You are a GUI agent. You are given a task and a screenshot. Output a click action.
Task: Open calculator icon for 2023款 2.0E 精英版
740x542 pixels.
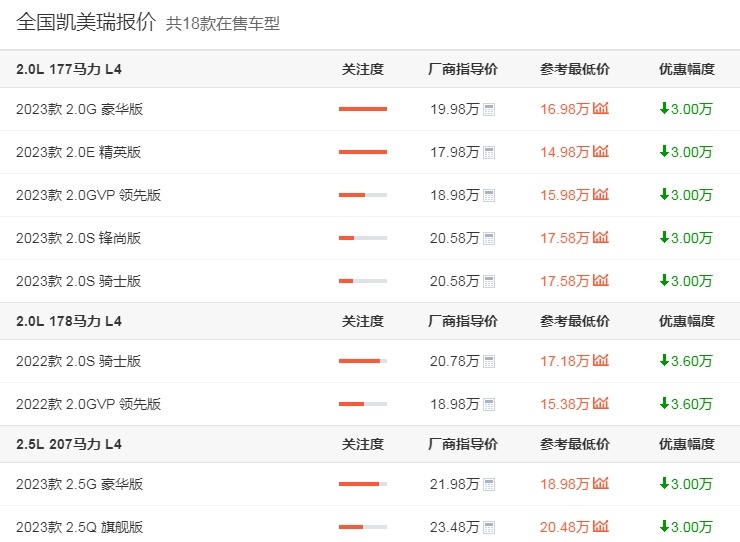coord(489,152)
